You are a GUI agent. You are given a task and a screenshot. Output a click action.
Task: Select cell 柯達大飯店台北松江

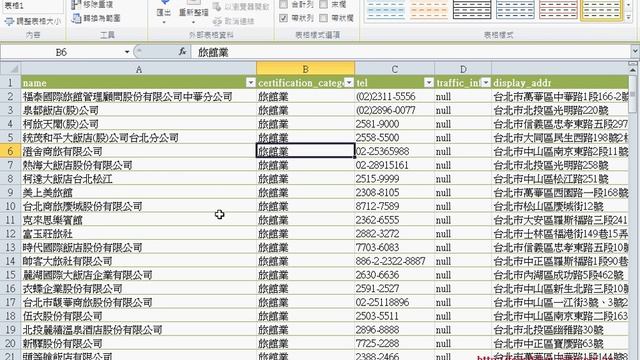point(139,179)
